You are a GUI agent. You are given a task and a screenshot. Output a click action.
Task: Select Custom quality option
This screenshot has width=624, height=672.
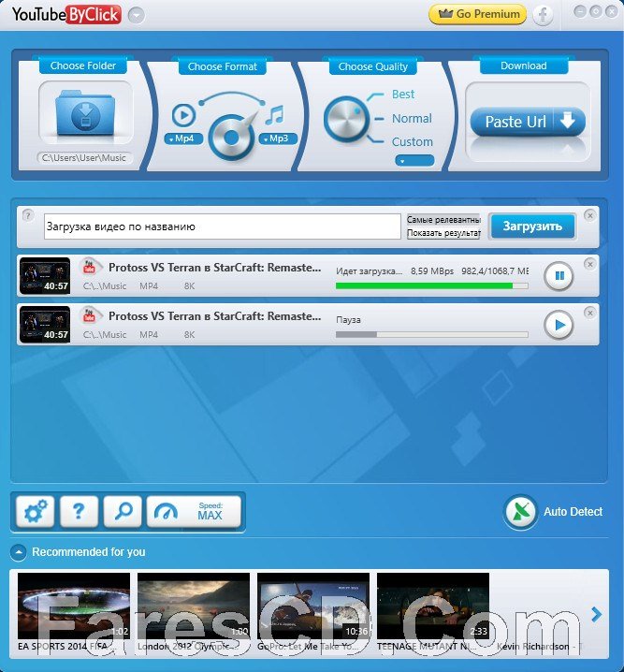(x=412, y=142)
